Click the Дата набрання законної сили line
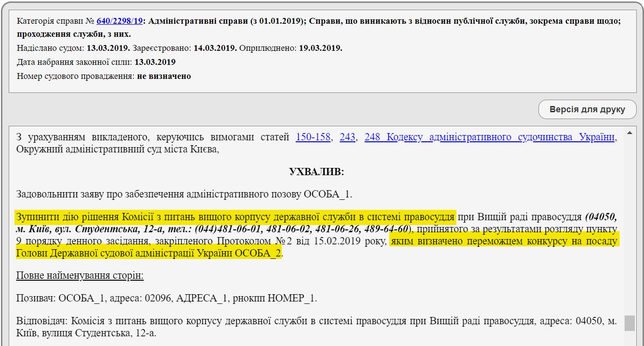The height and width of the screenshot is (346, 644). click(x=96, y=62)
